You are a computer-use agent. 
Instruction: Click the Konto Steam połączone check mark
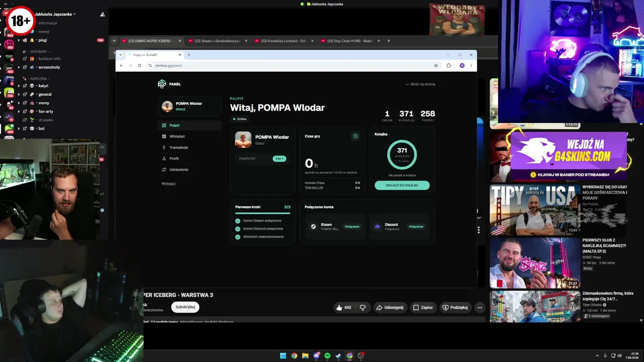click(x=238, y=221)
